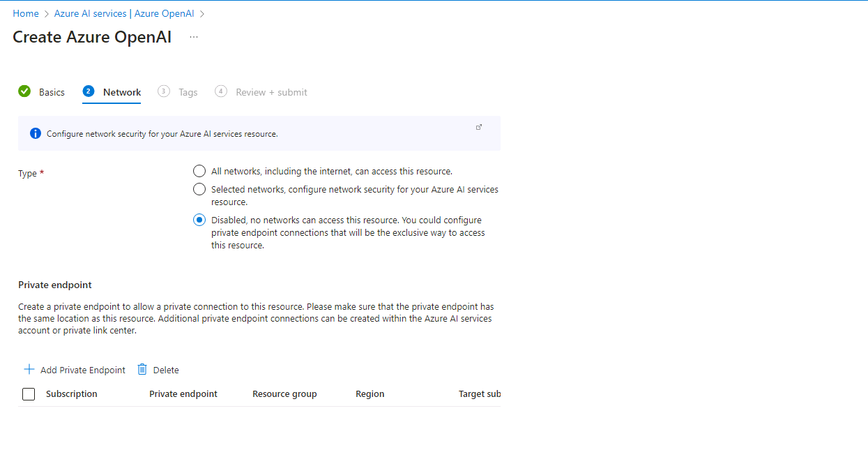Click the plus icon for Add Private Endpoint

[x=29, y=369]
